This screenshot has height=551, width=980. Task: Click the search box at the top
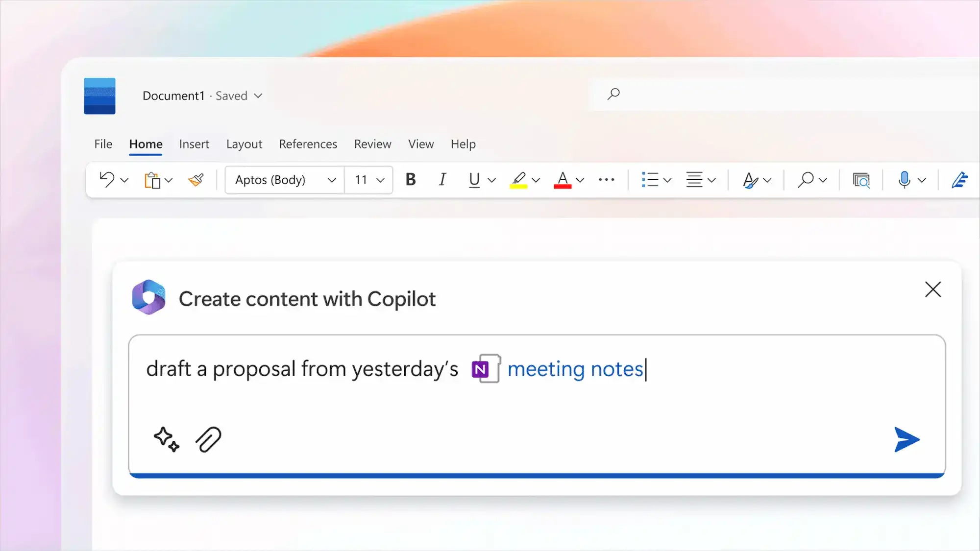(784, 94)
